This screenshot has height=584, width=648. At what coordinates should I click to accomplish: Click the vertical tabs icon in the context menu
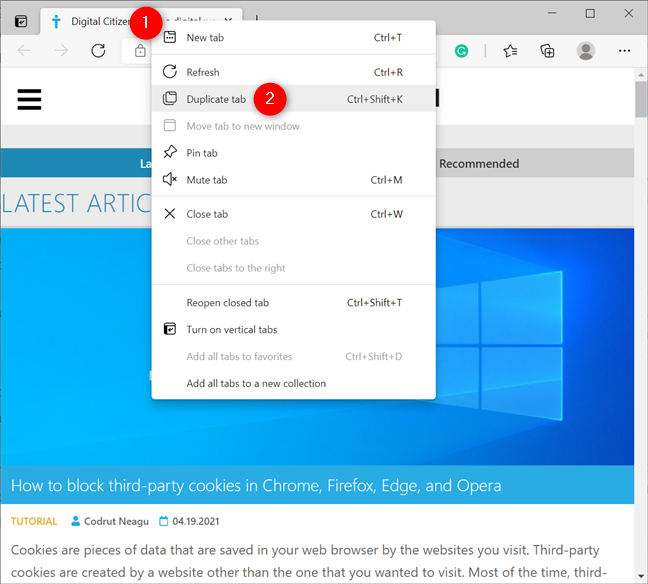[170, 329]
